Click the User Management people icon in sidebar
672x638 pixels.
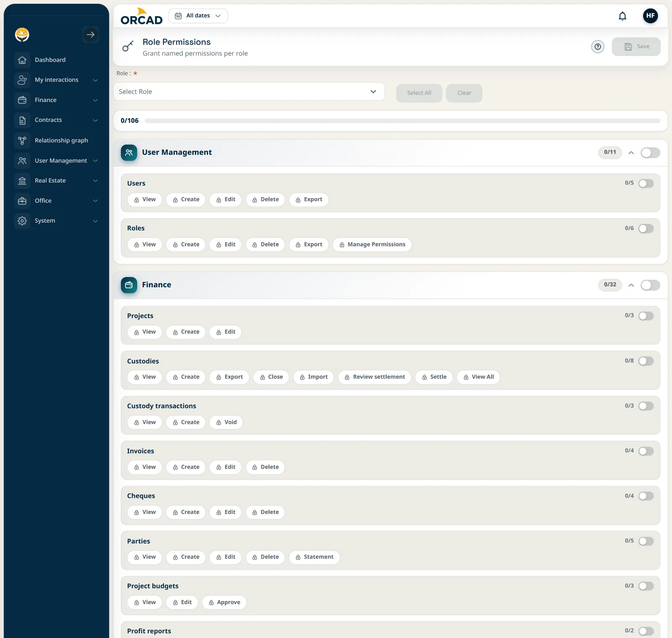[x=22, y=160]
